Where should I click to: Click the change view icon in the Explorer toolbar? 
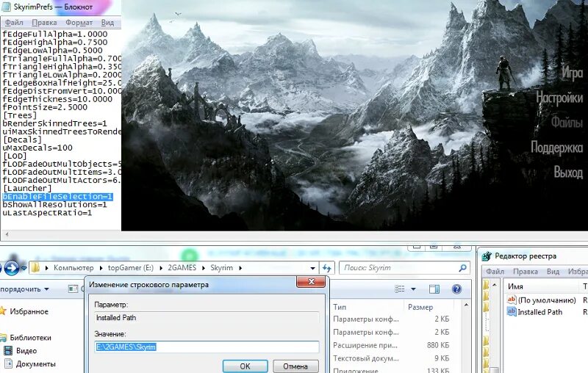(400, 289)
